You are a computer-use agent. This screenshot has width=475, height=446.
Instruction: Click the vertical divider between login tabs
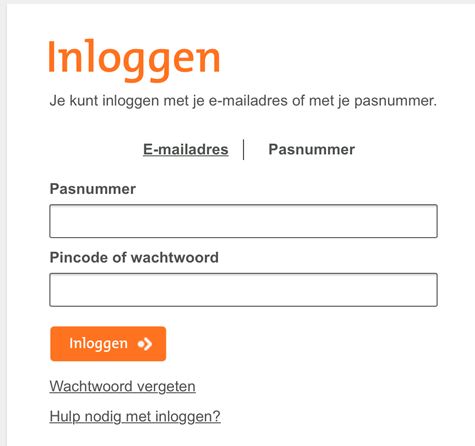pyautogui.click(x=244, y=150)
